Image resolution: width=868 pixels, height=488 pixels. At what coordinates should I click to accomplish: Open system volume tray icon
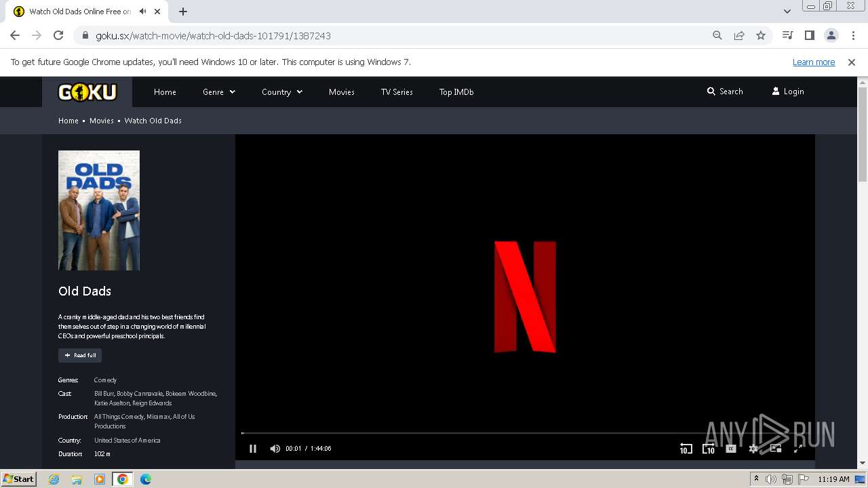[x=771, y=479]
